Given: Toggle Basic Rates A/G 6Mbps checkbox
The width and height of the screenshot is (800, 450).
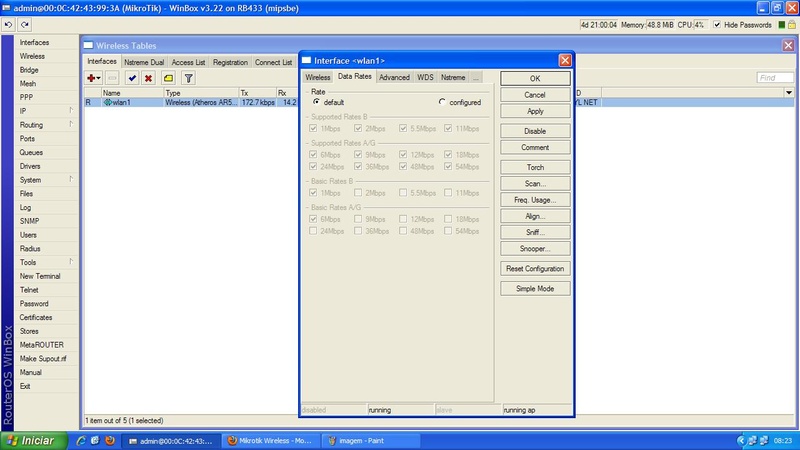Looking at the screenshot, I should click(313, 219).
